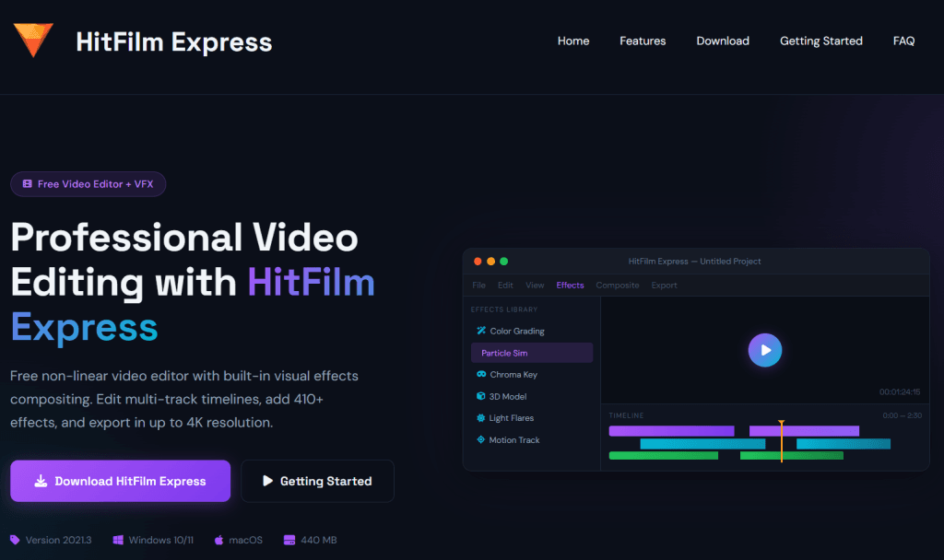
Task: Click the orange timeline playhead marker
Action: pos(782,440)
